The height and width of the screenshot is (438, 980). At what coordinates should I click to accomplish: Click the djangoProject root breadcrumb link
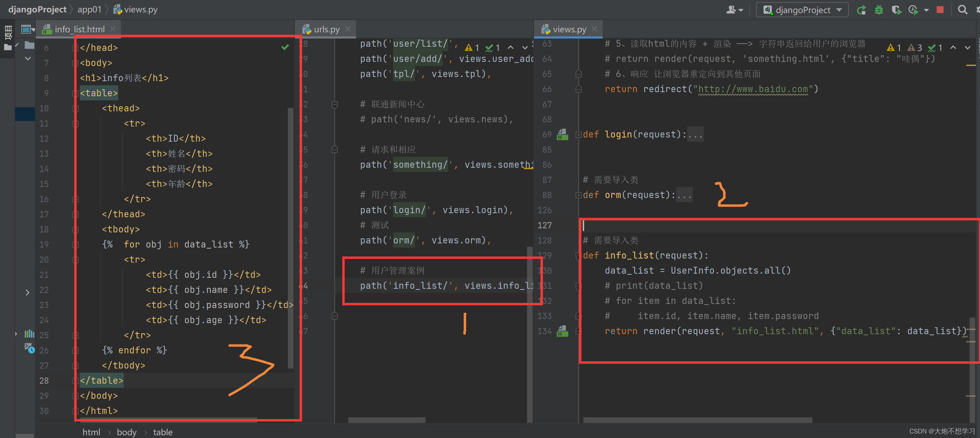(35, 9)
